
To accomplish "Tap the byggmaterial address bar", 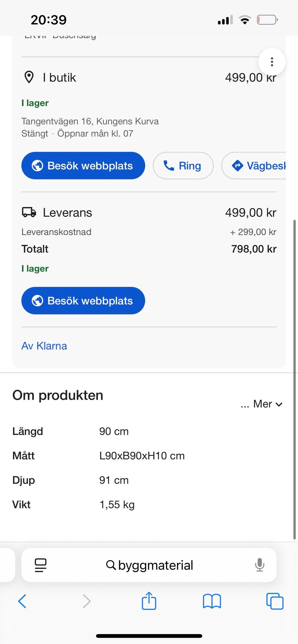I will point(150,565).
